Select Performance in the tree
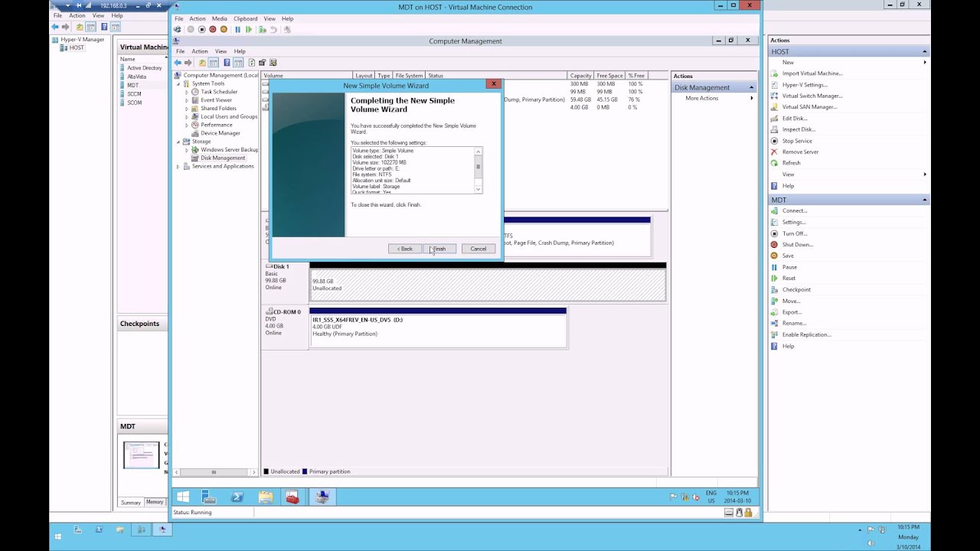The height and width of the screenshot is (551, 980). (x=217, y=125)
